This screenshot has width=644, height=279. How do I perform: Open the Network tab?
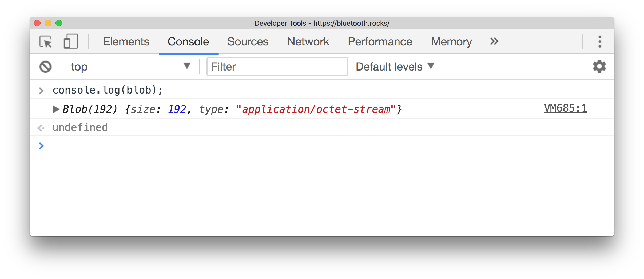coord(308,42)
